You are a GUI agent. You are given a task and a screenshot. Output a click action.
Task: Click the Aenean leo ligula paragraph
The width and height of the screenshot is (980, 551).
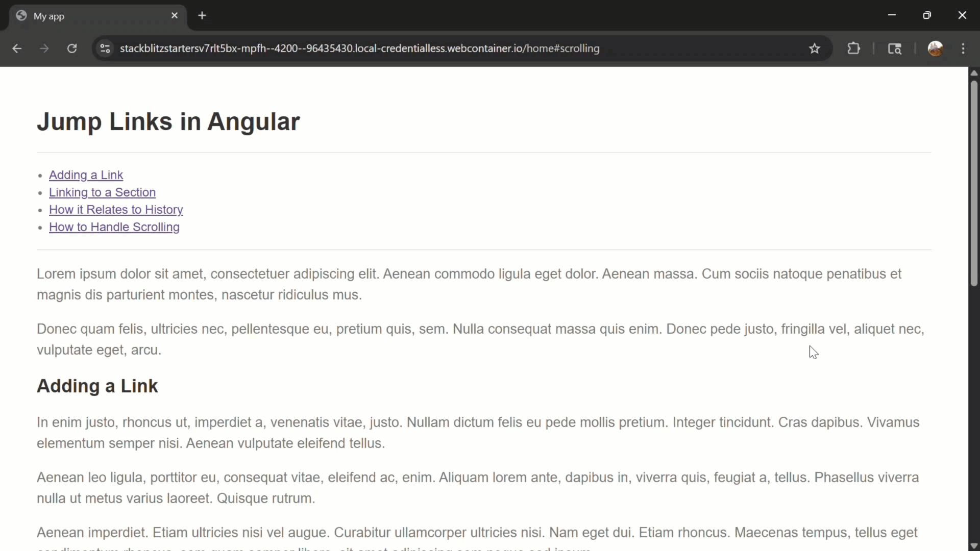[478, 488]
